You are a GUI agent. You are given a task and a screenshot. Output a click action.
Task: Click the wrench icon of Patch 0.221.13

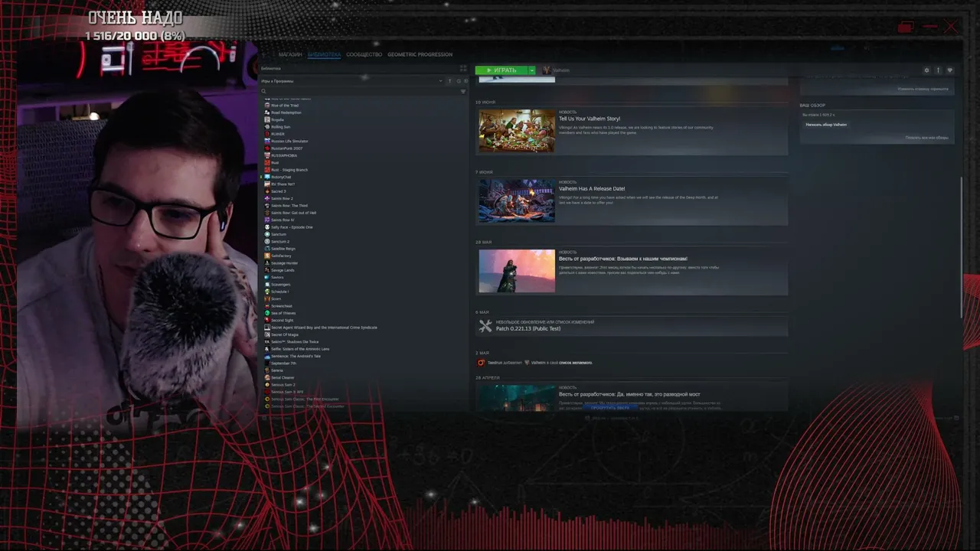pos(485,326)
